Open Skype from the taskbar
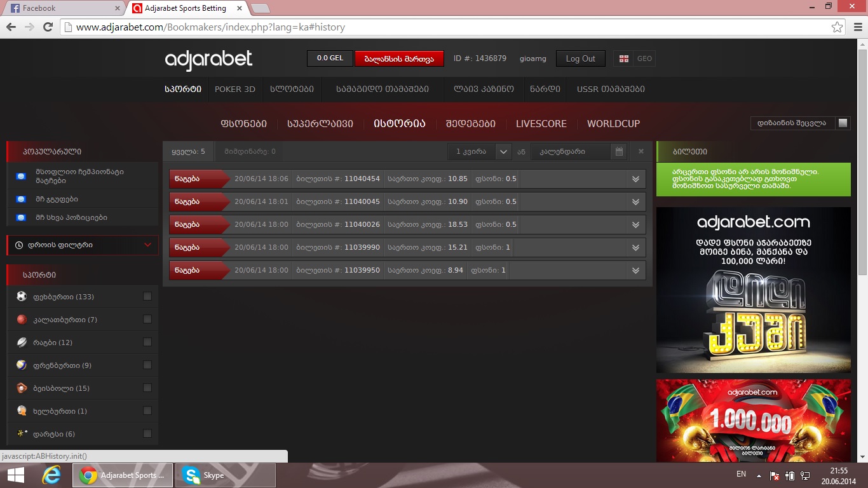The width and height of the screenshot is (868, 488). [226, 475]
